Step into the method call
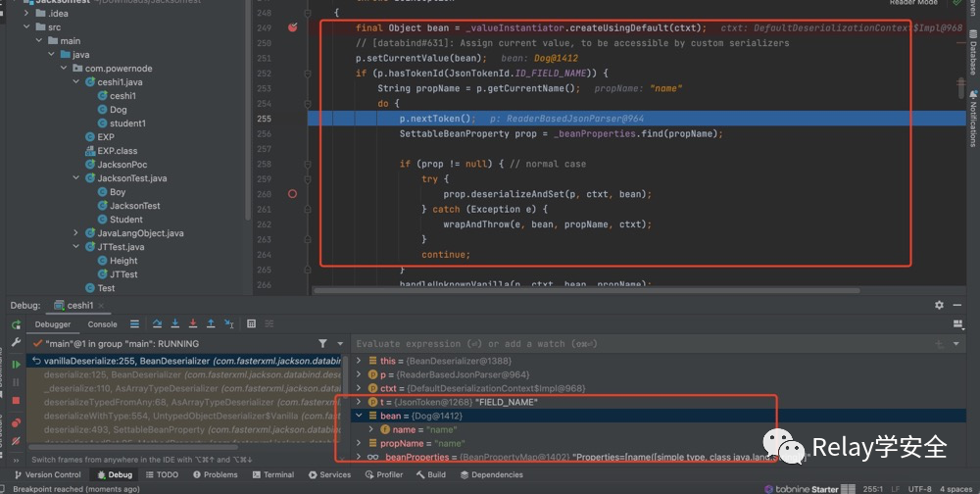 pos(175,323)
